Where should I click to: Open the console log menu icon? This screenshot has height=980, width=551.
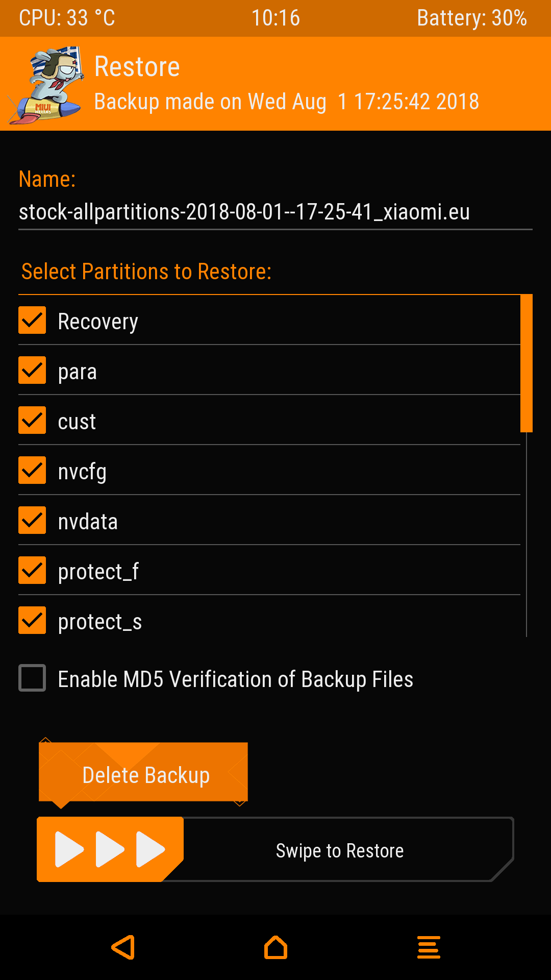(429, 947)
